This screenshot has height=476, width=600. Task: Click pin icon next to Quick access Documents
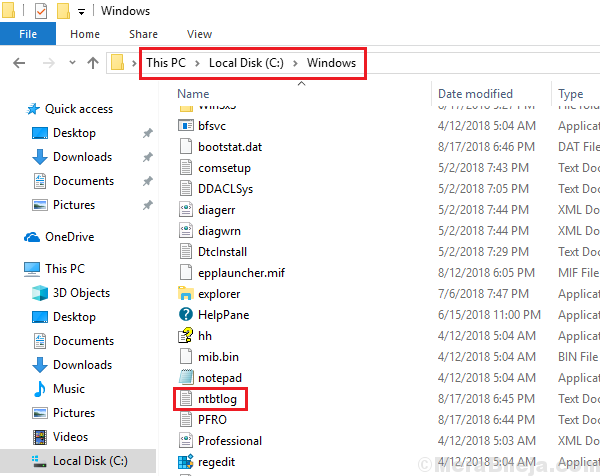click(148, 181)
